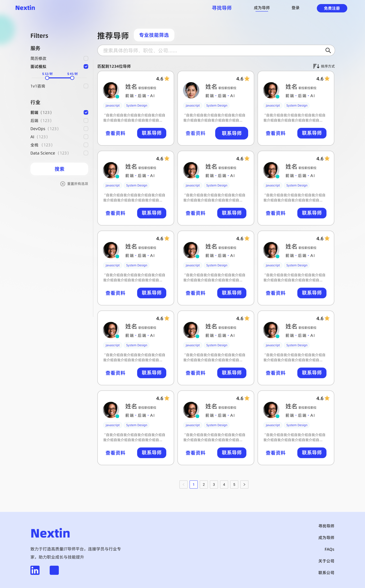Click the previous page arrow
The width and height of the screenshot is (365, 588).
(x=184, y=485)
